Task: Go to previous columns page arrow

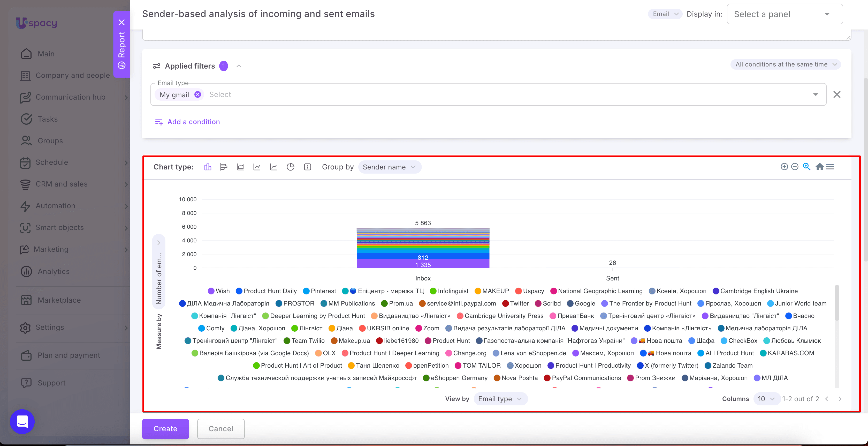Action: click(x=827, y=399)
